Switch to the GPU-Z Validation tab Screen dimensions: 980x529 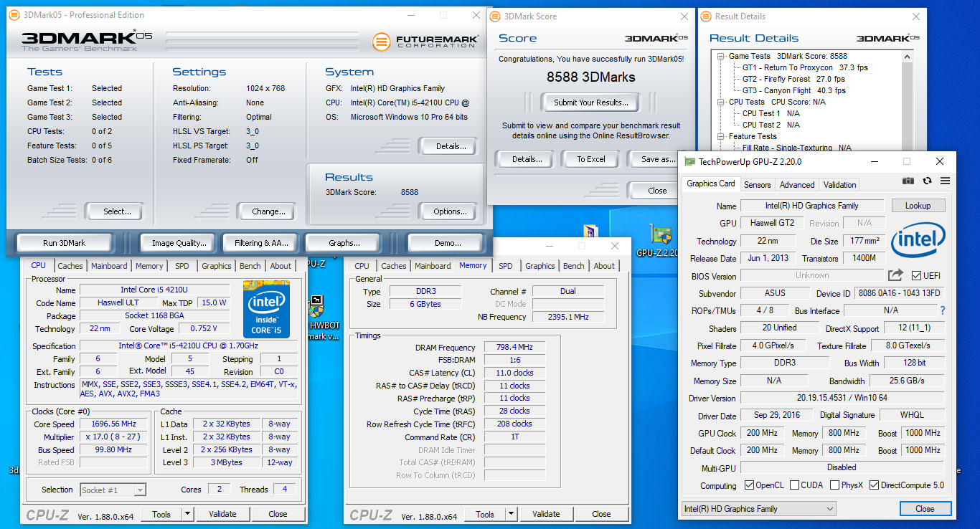pyautogui.click(x=839, y=184)
